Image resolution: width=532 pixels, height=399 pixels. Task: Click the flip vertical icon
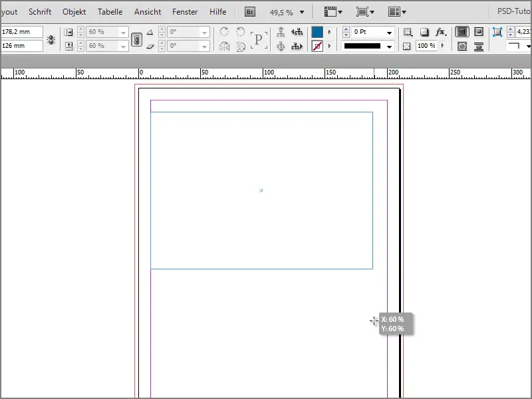coord(239,45)
